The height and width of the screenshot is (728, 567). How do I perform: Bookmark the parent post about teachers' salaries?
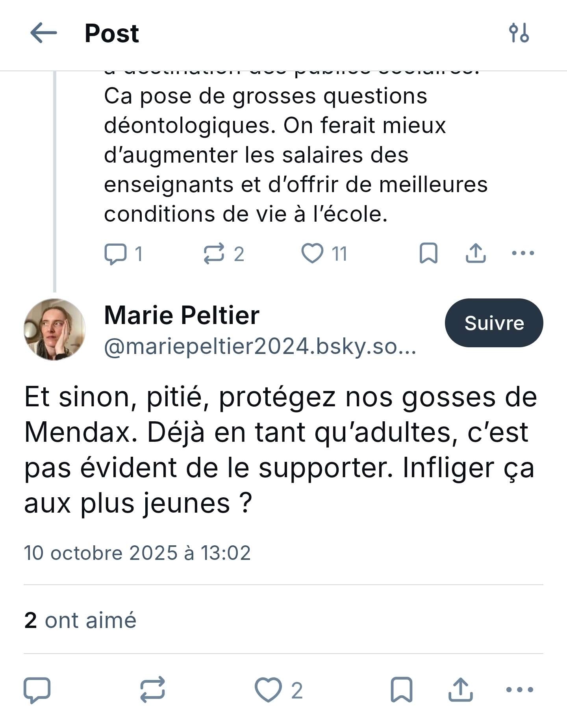click(428, 253)
